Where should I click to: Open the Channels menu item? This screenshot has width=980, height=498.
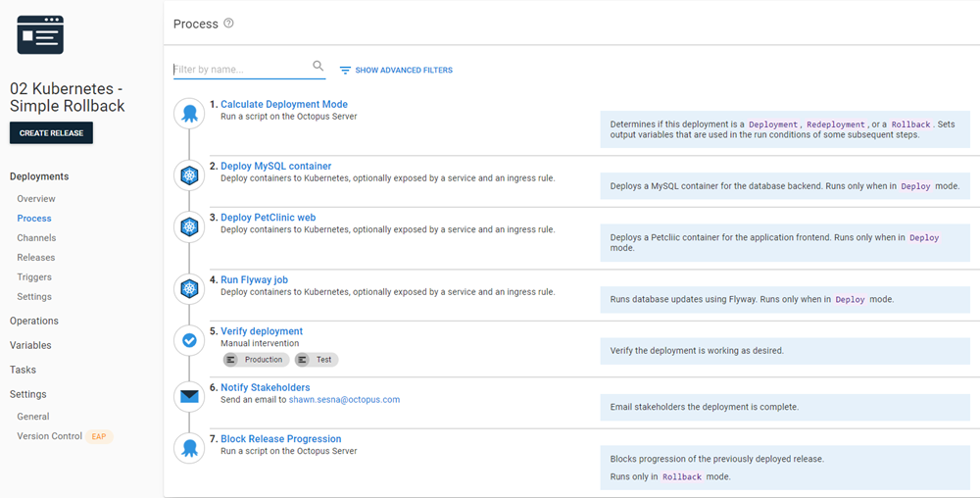pos(36,237)
